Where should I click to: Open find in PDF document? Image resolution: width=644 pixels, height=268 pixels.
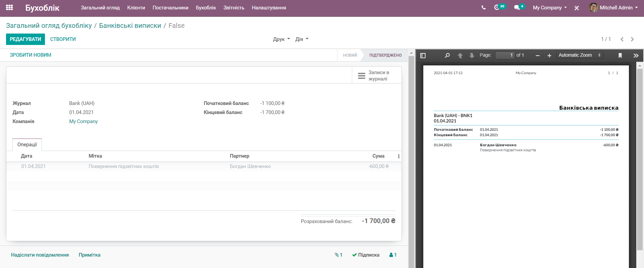447,55
